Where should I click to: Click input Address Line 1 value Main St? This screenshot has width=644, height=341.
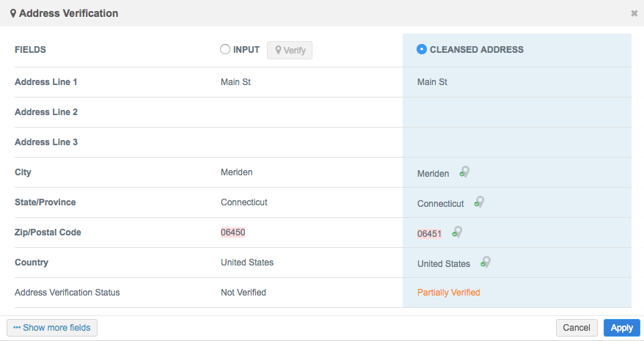[235, 82]
